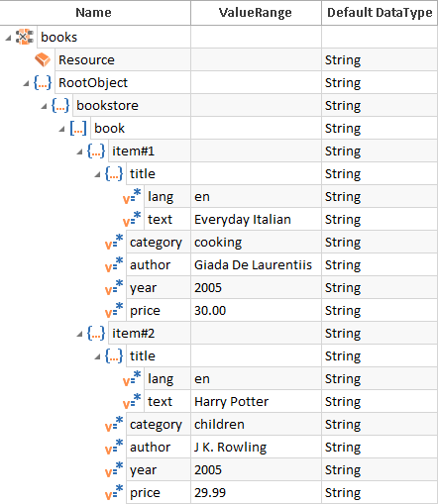Click the variable icon beside Everyday Italian text

tap(132, 219)
